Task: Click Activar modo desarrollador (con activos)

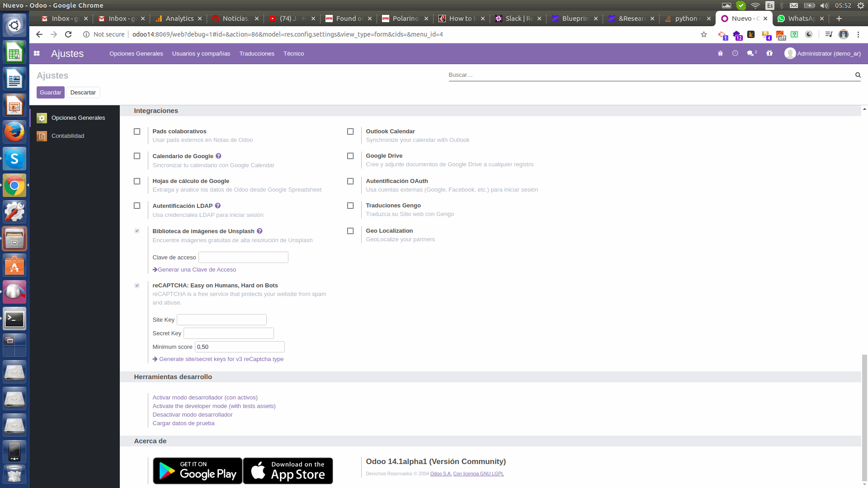Action: tap(205, 398)
